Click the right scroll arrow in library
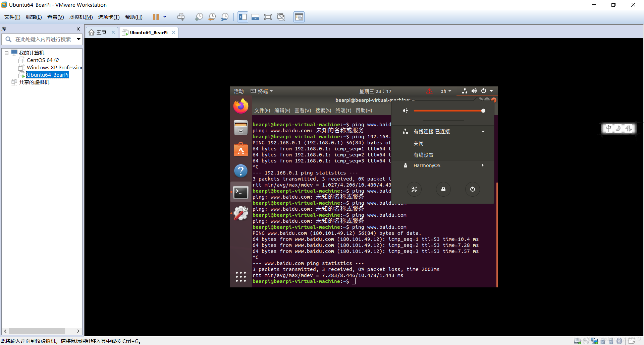The width and height of the screenshot is (644, 345). click(78, 331)
